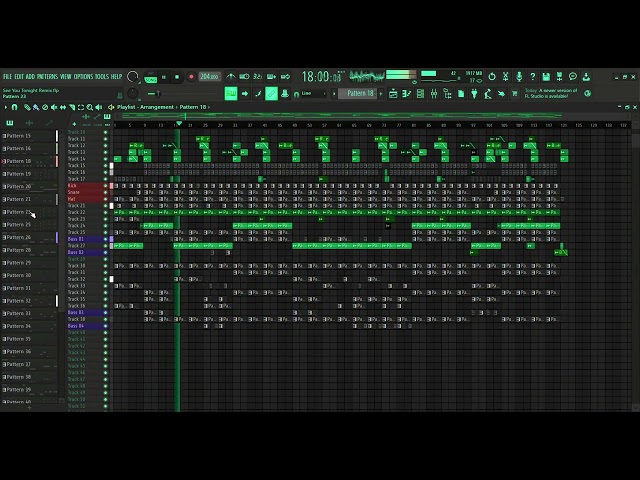This screenshot has height=480, width=640.
Task: Select the playlist zoom tool
Action: pos(90,107)
